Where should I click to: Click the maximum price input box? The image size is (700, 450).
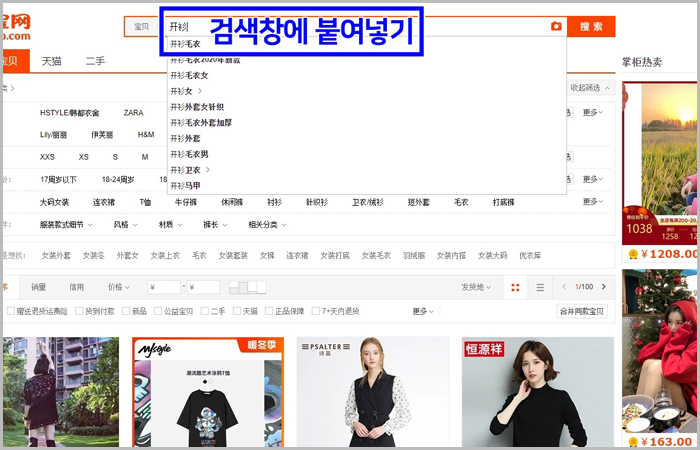point(203,287)
